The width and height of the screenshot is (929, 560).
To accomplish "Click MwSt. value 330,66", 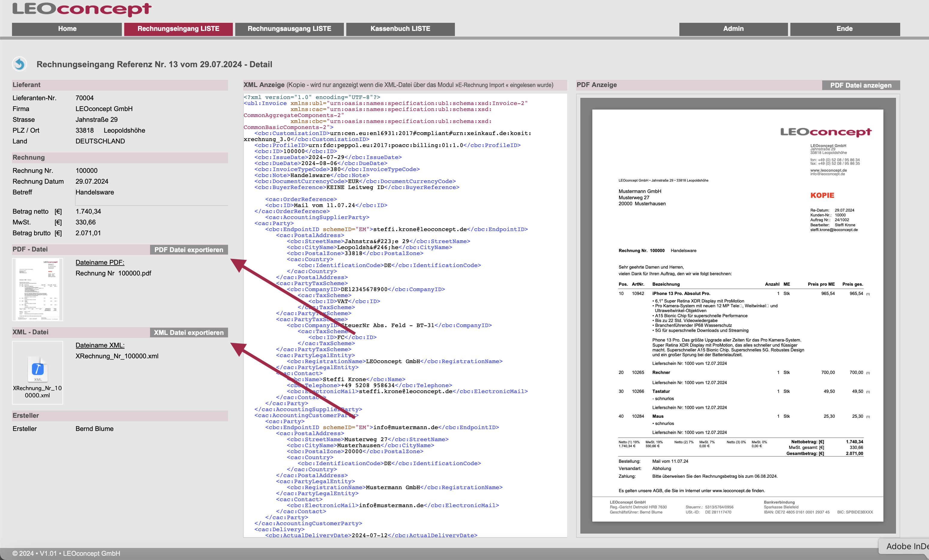I will tap(86, 222).
